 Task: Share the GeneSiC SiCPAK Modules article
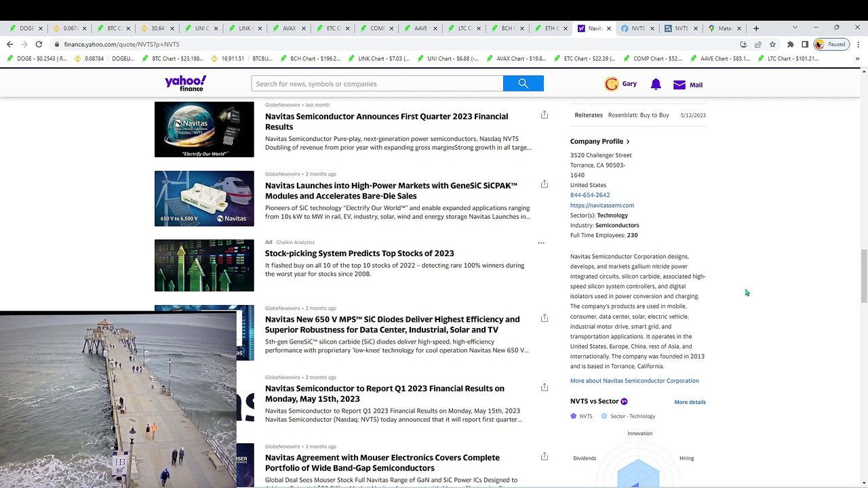coord(544,184)
